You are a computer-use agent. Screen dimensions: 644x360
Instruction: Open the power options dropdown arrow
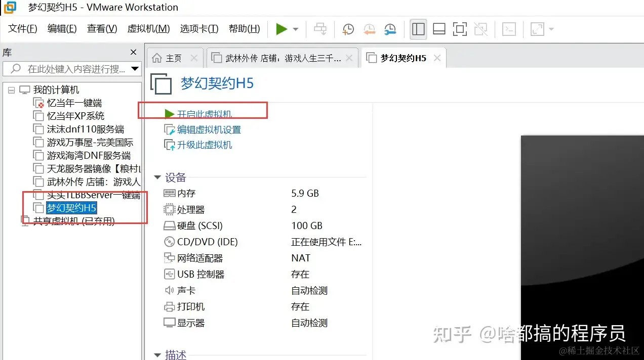[296, 29]
